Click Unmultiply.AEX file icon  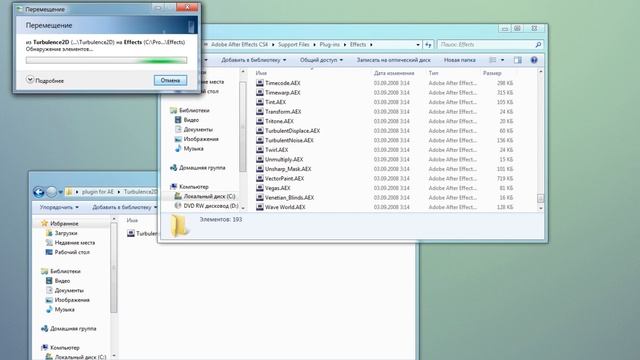pyautogui.click(x=260, y=159)
